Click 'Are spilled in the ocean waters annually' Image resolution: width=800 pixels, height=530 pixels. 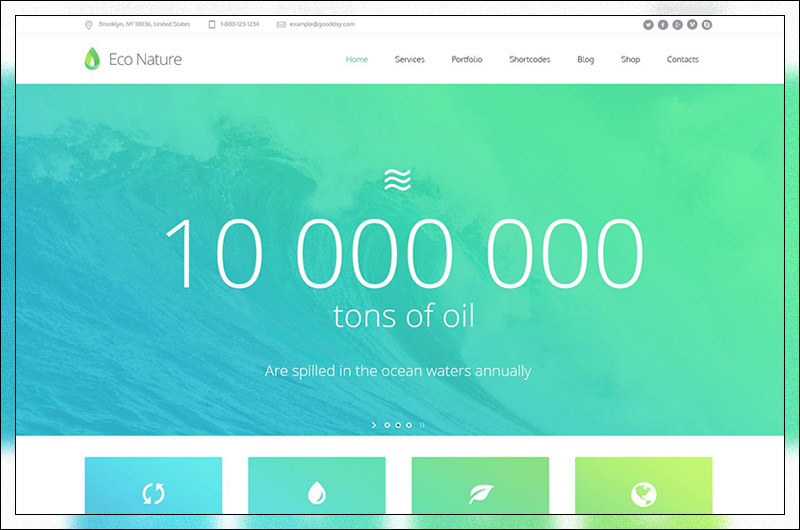point(398,371)
